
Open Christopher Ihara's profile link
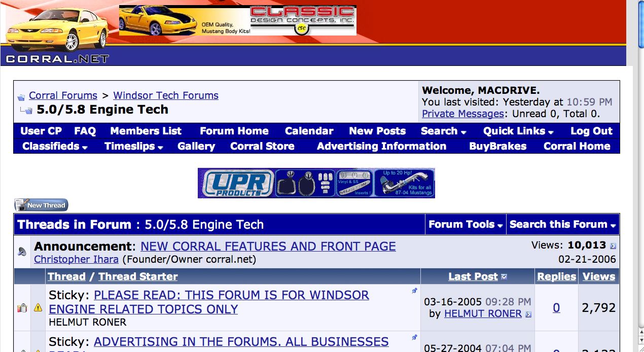point(76,259)
